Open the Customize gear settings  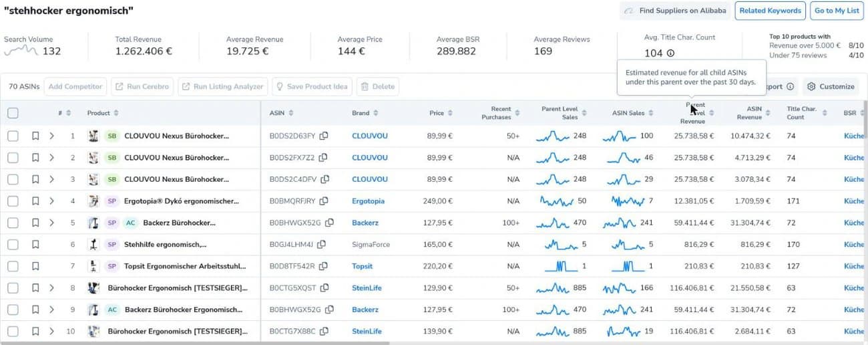831,87
